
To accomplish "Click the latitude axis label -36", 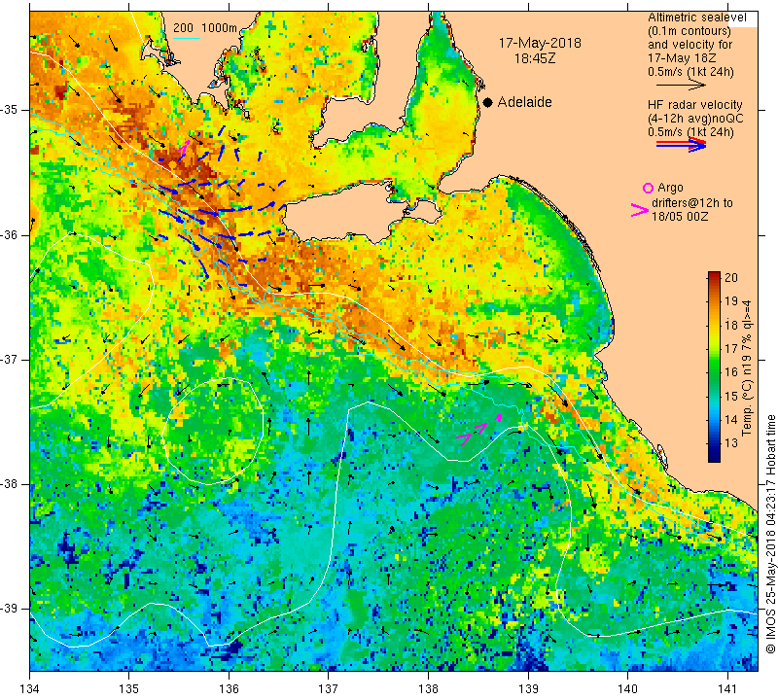I will coord(10,234).
